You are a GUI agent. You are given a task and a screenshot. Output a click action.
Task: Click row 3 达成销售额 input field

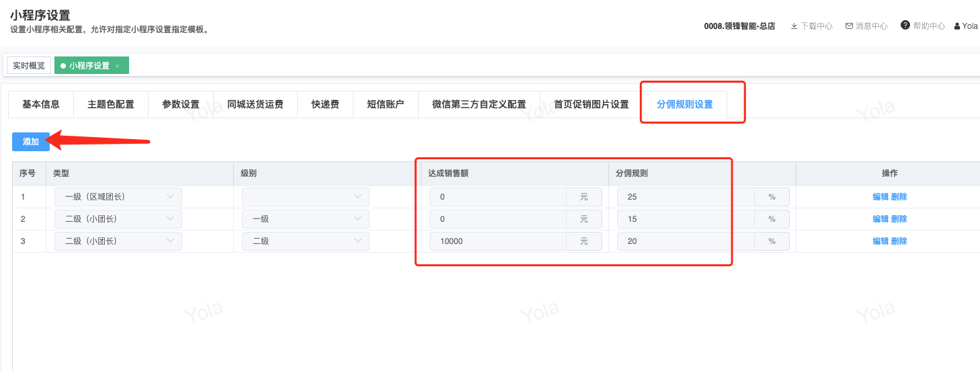pos(498,241)
